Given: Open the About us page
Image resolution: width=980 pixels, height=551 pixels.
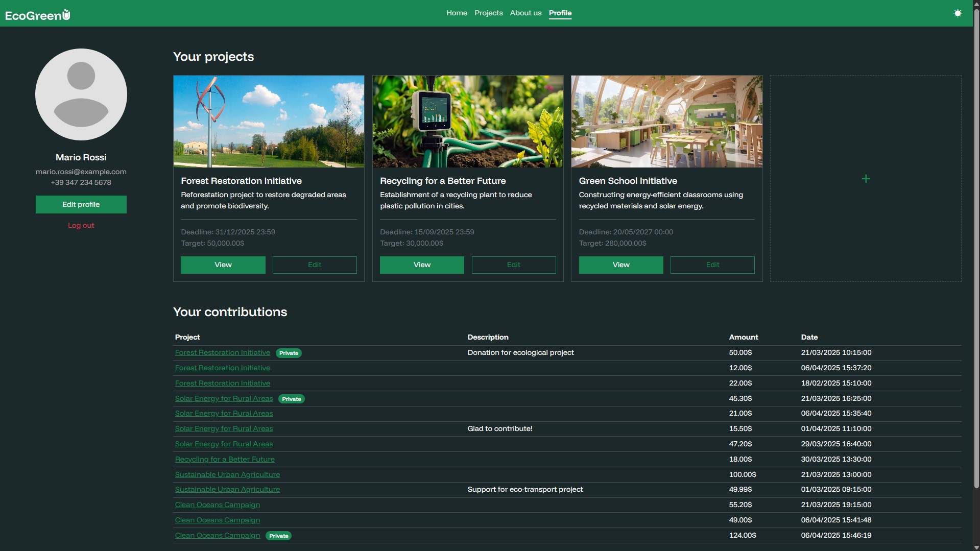Looking at the screenshot, I should (525, 13).
